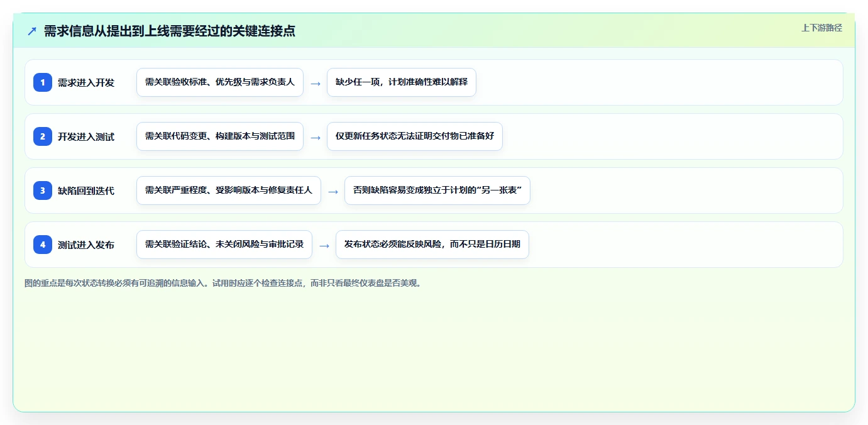Click the arrow icon beside the header title
Image resolution: width=868 pixels, height=425 pixels.
tap(32, 31)
